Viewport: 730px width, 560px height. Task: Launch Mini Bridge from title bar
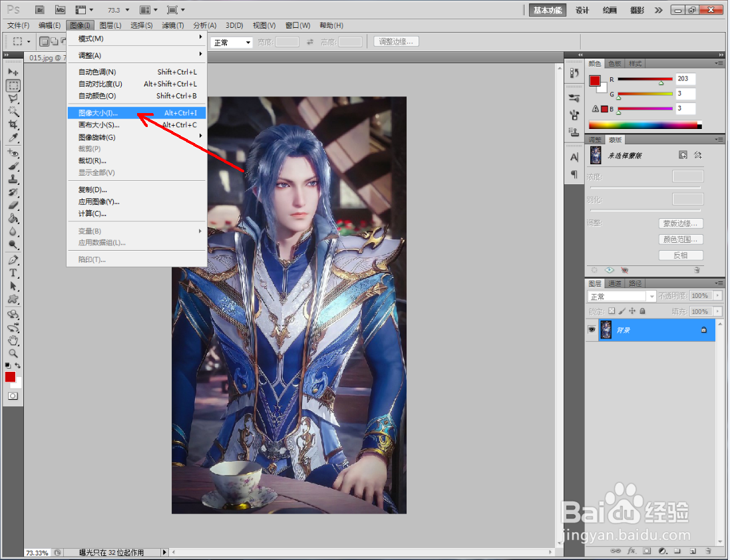(60, 10)
